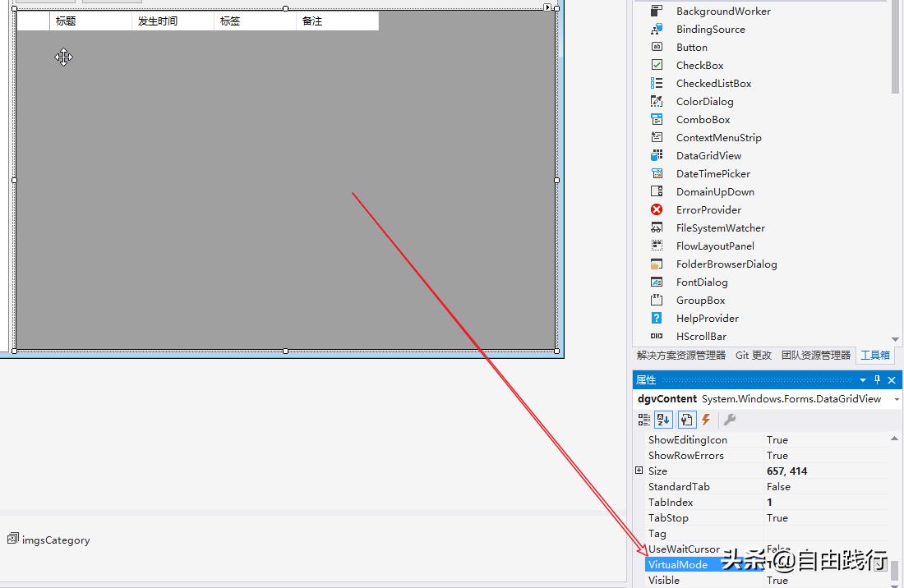Click the grid's empty row header corner cell
This screenshot has height=588, width=904.
(33, 21)
